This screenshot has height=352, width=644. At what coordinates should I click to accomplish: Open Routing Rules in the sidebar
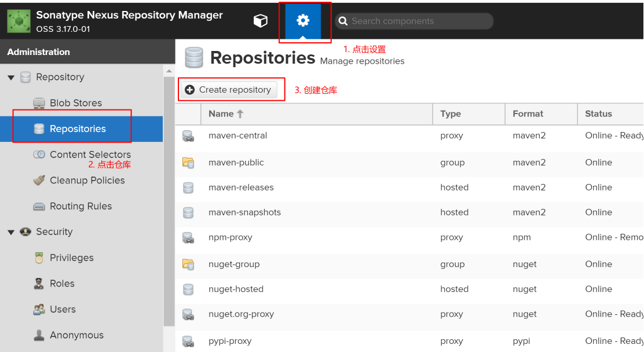81,206
